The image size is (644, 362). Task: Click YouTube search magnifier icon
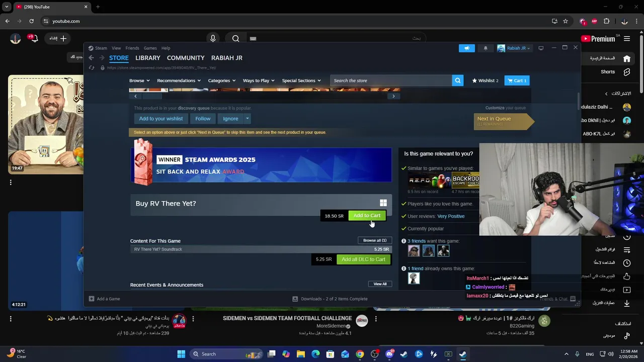coord(235,38)
